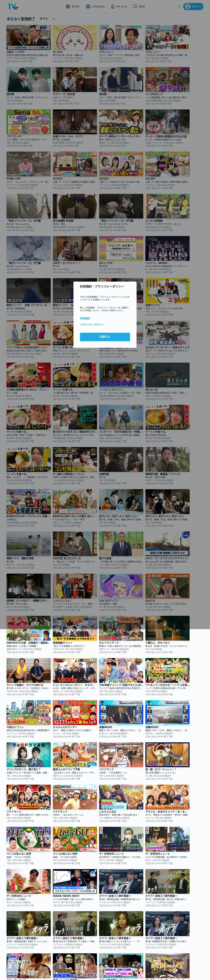Viewport: 210px width, 980px height.
Task: Open the べこぱのぱこべ thumbnail
Action: point(167,80)
